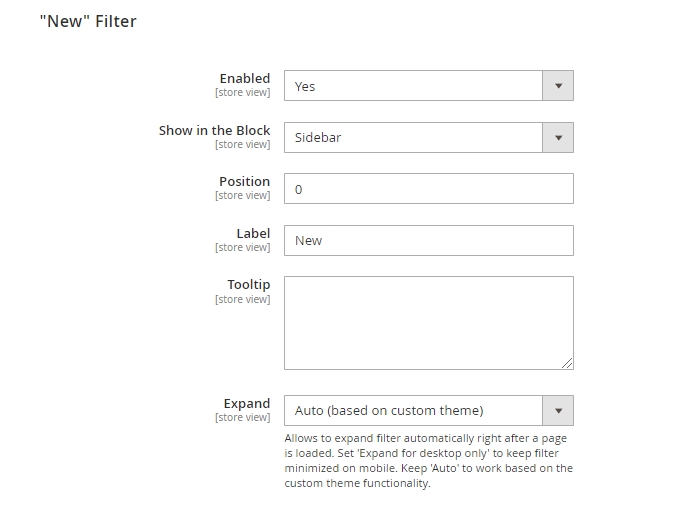Click '[store view]' scope under Tooltip
Screen dimensions: 685x506
pyautogui.click(x=242, y=300)
